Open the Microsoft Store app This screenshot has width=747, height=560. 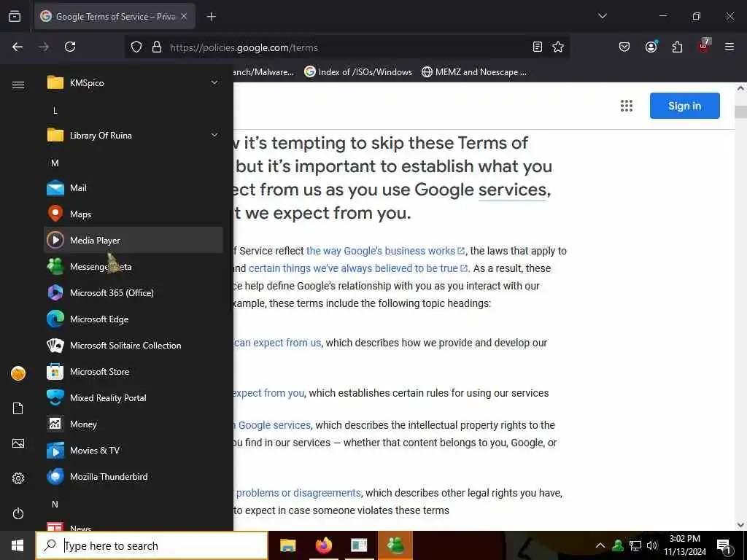133,371
